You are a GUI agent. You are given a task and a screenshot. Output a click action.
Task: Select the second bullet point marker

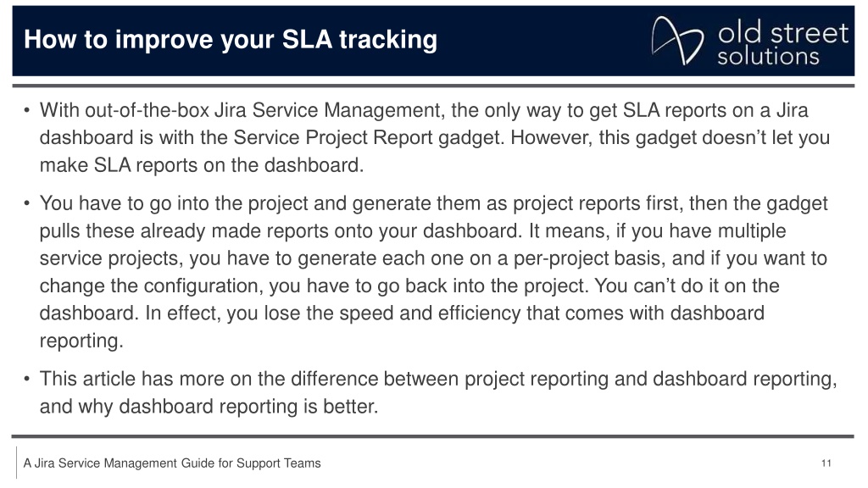pos(26,203)
